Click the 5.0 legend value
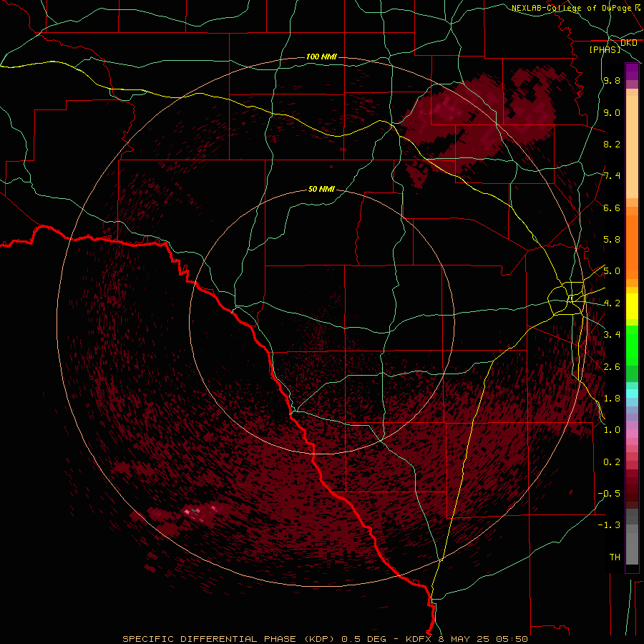The width and height of the screenshot is (644, 644). [x=612, y=271]
